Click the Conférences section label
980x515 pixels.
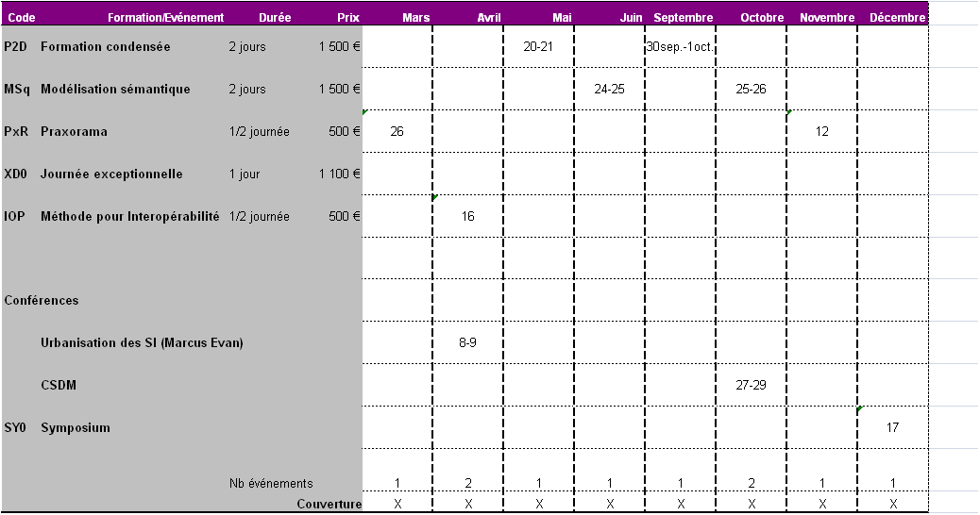(42, 301)
